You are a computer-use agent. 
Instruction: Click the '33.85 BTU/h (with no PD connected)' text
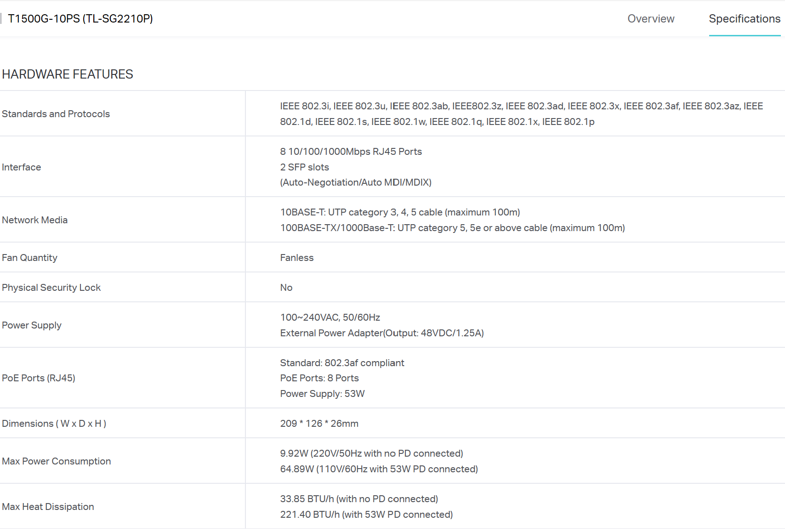pyautogui.click(x=359, y=499)
